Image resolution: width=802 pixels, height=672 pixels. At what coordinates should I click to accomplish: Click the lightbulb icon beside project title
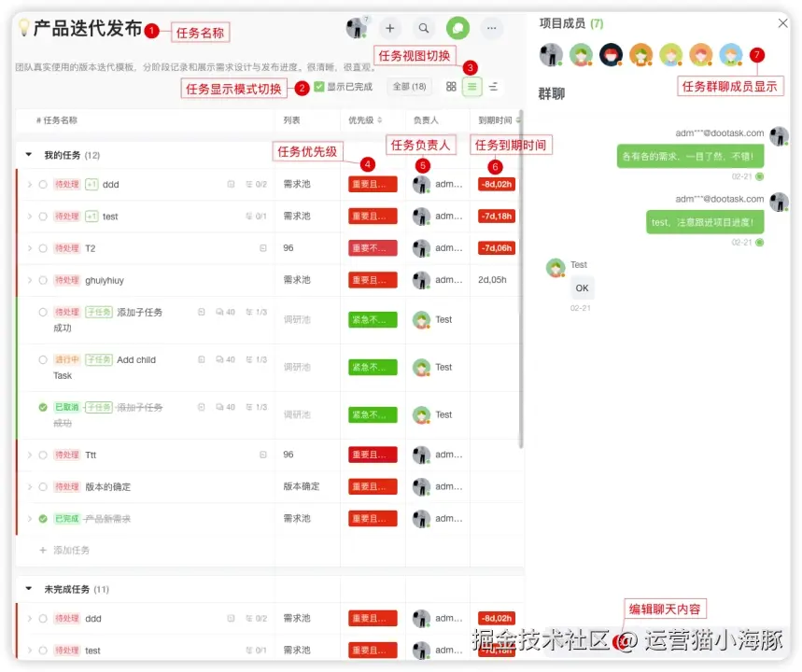click(x=23, y=28)
